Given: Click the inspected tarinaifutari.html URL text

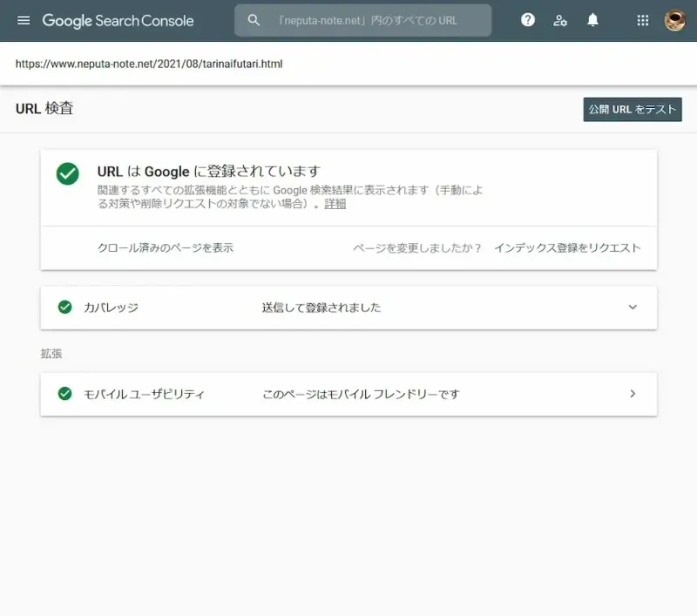Looking at the screenshot, I should click(149, 64).
